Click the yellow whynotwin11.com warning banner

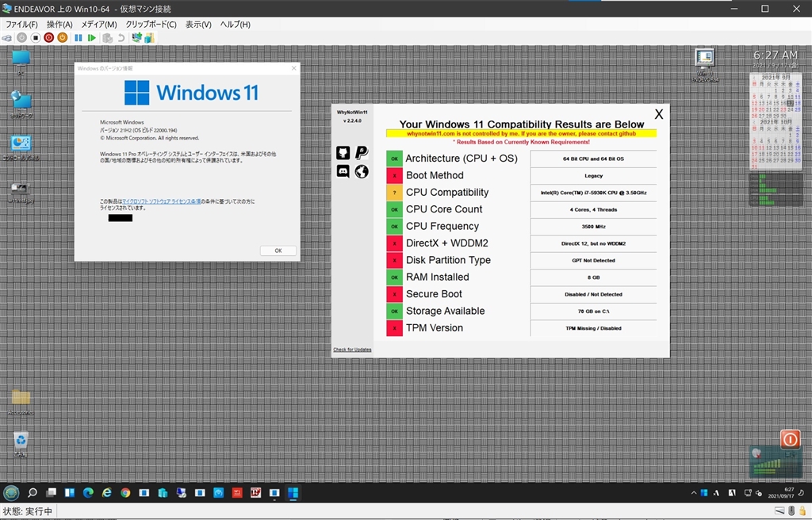522,134
